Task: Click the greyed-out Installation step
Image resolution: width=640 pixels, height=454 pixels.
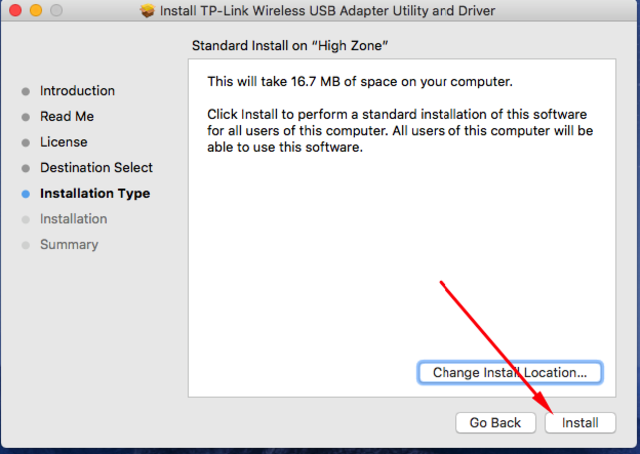Action: click(x=73, y=219)
